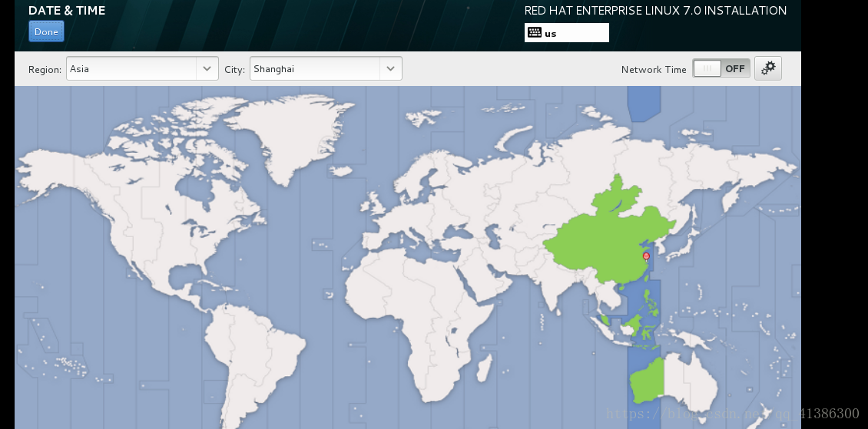Open the Region dropdown arrow

coord(207,68)
